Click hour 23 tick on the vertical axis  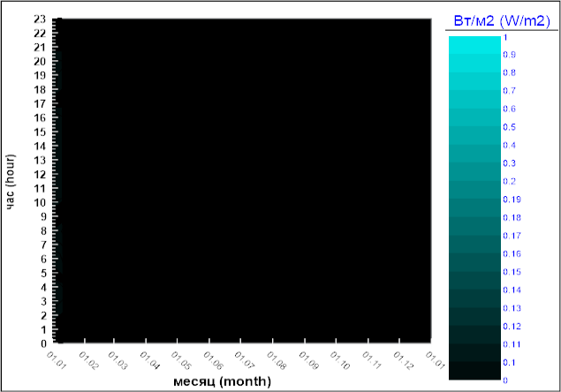click(40, 19)
